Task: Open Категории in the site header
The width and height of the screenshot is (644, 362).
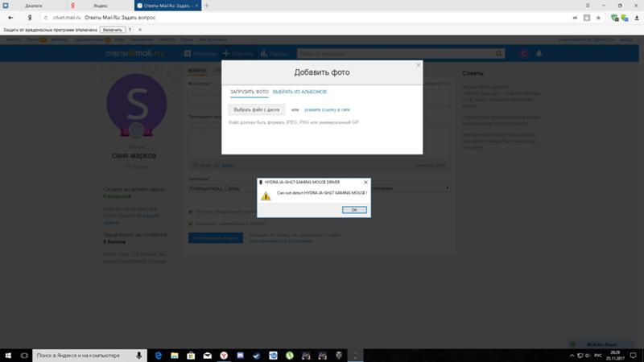Action: (200, 53)
